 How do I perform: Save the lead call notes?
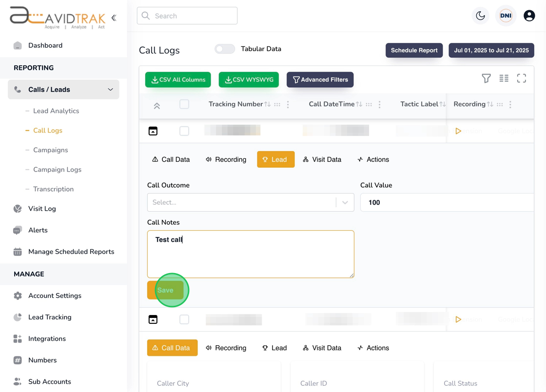coord(165,290)
